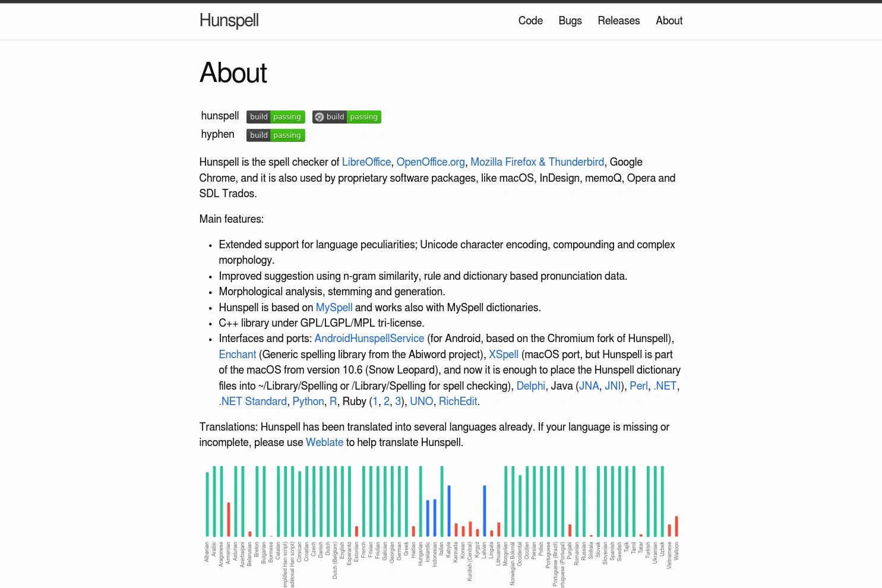The width and height of the screenshot is (882, 588).
Task: Click the GitHub build badge next to hunspell
Action: (x=346, y=116)
